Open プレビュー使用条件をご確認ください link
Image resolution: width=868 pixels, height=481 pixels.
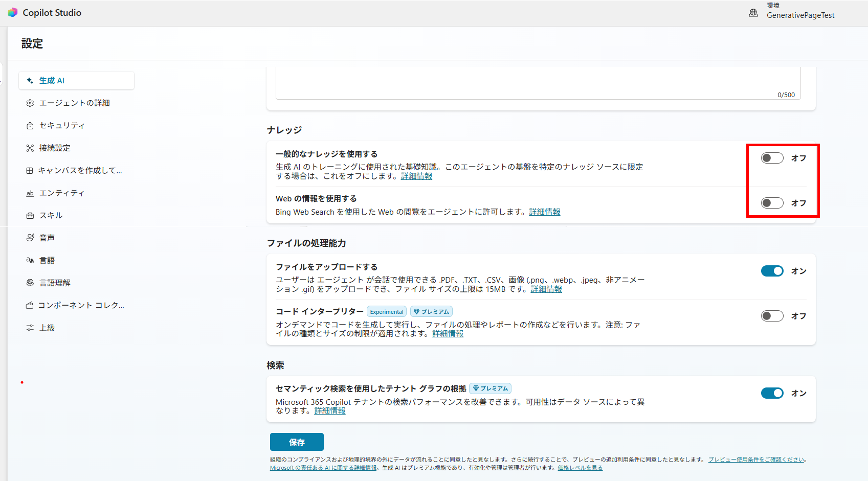click(756, 460)
